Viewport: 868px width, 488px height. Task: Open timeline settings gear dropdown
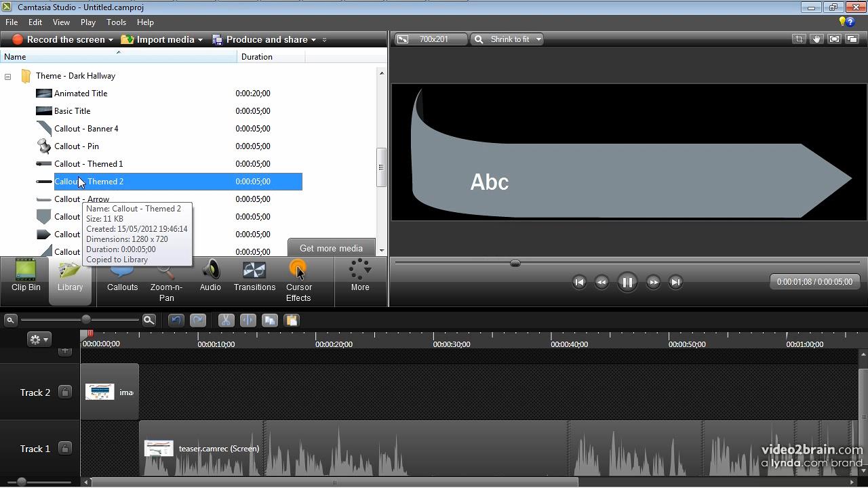pyautogui.click(x=39, y=340)
